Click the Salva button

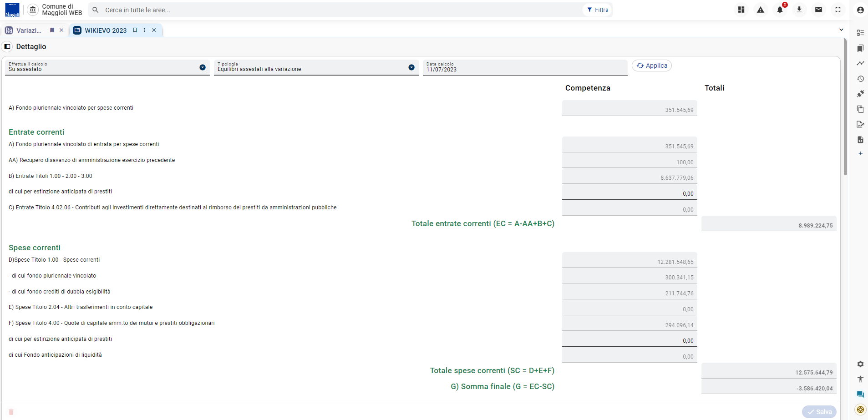point(819,412)
